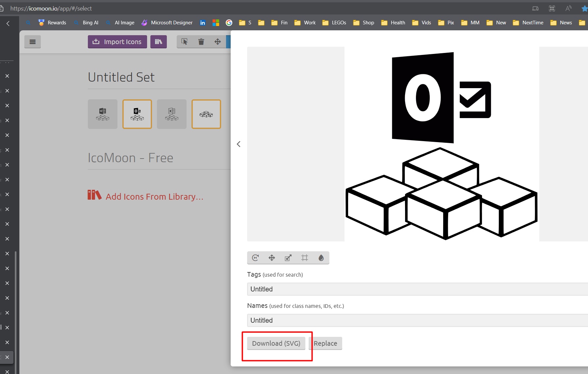
Task: Go to the previous icon with left chevron
Action: coord(239,144)
